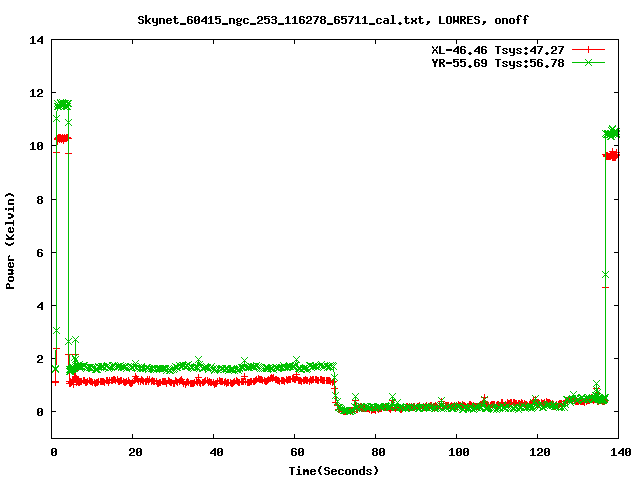Select the XL-46.46 Tsys:47.27 legend entry

tap(498, 50)
